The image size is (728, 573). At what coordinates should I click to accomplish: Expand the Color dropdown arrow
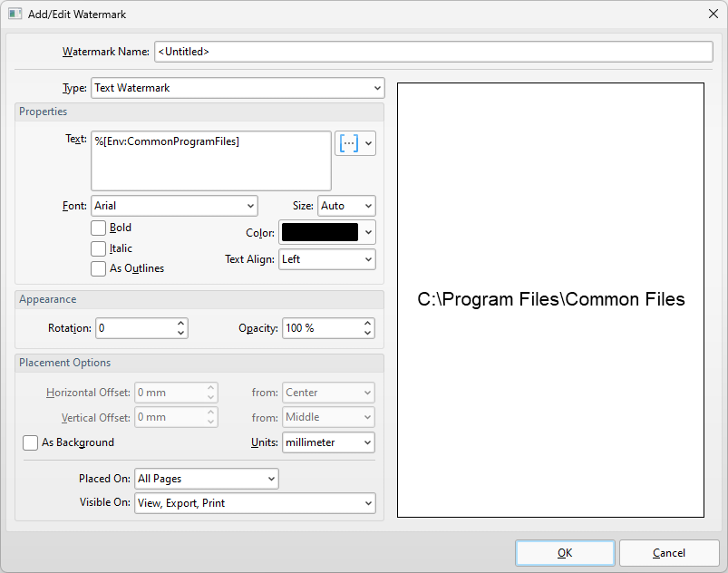pos(368,233)
